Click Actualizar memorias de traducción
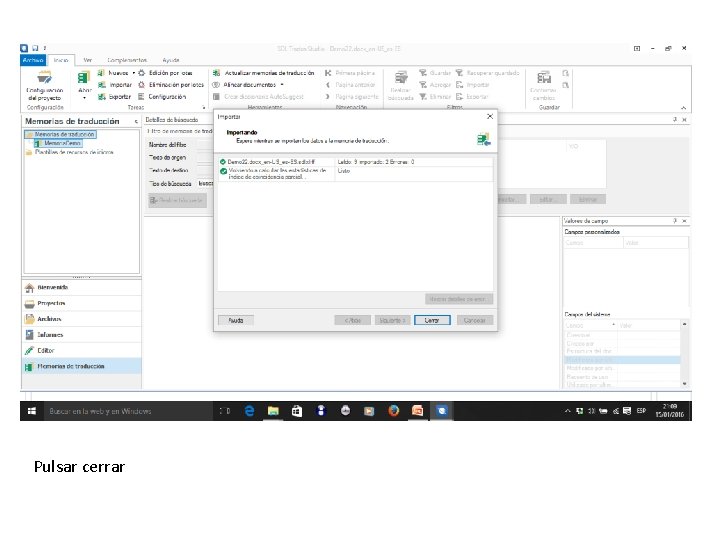 (264, 73)
